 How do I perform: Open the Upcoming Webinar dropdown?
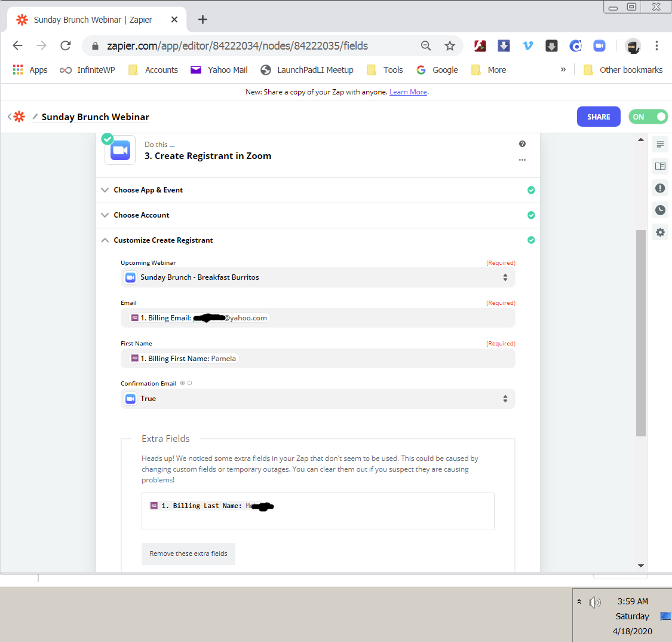pyautogui.click(x=318, y=277)
